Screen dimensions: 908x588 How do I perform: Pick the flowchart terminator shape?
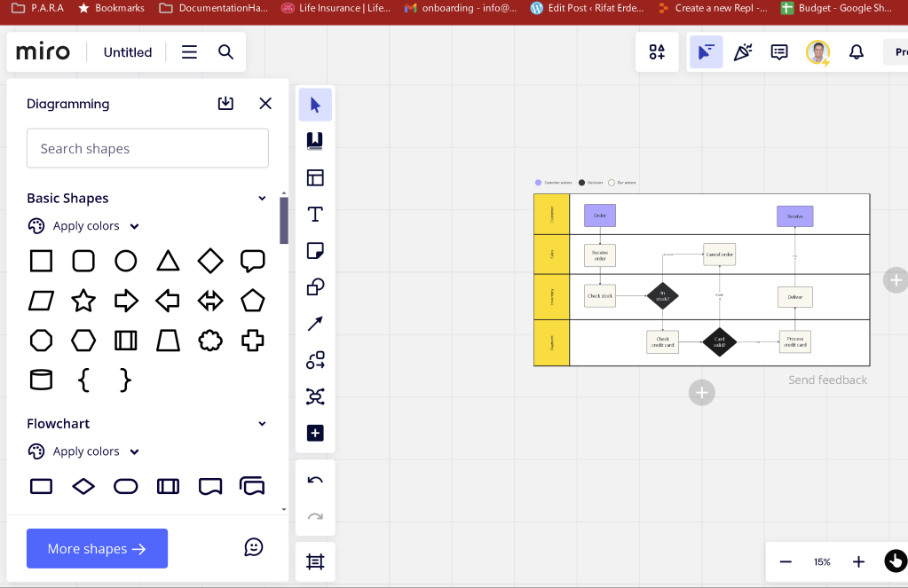coord(126,486)
